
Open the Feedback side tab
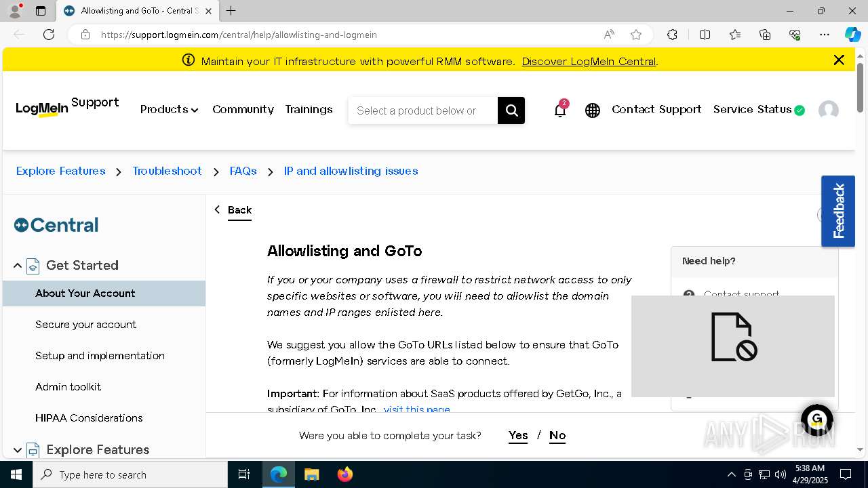[x=838, y=211]
